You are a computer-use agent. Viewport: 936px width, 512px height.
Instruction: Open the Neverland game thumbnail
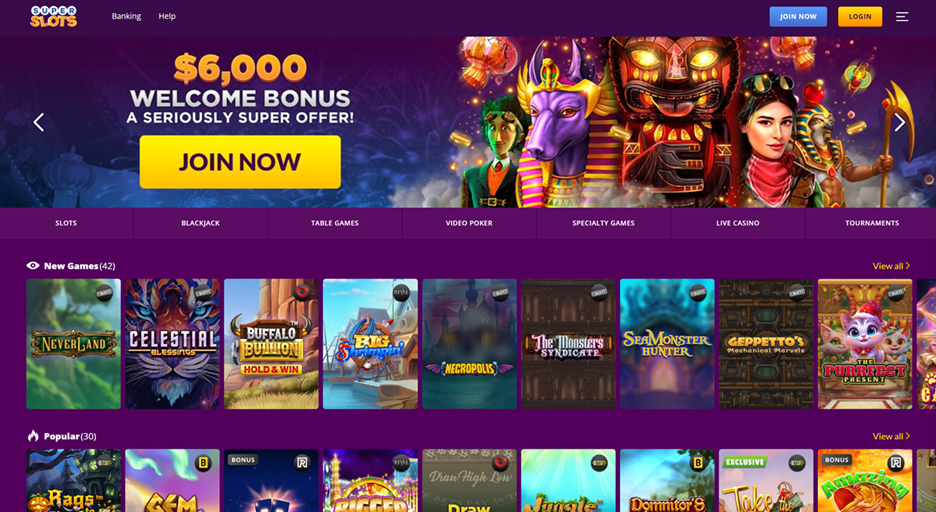pyautogui.click(x=73, y=344)
